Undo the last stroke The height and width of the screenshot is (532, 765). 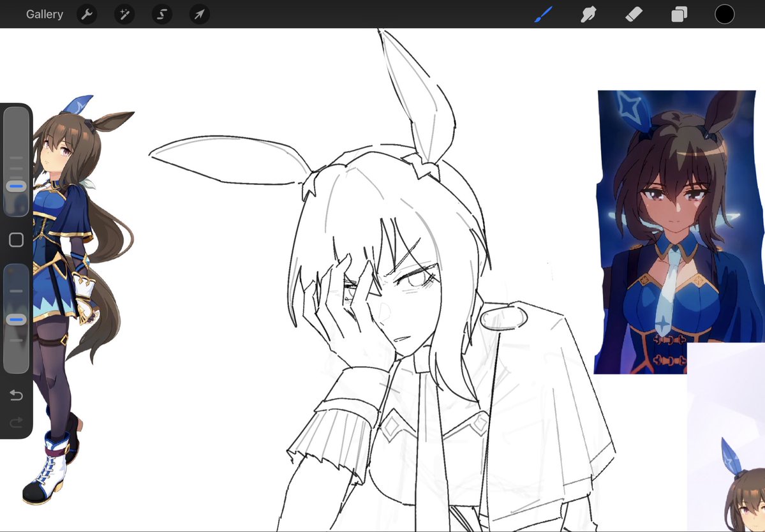[16, 394]
